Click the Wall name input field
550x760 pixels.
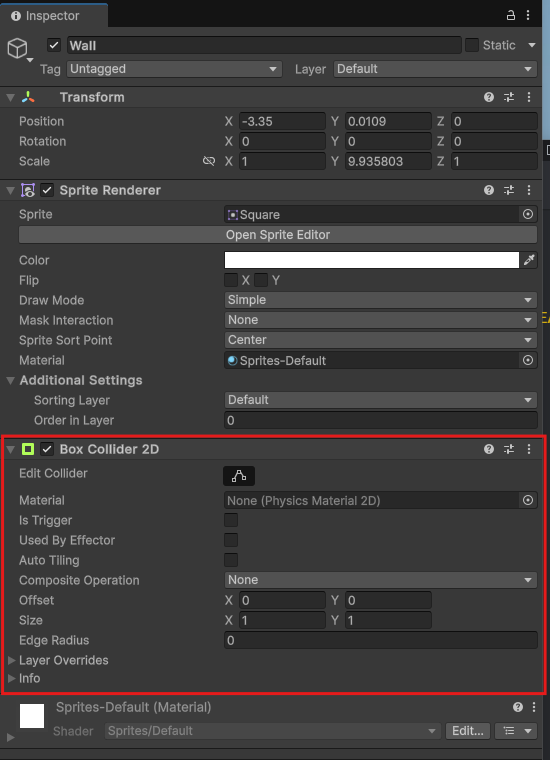point(264,46)
